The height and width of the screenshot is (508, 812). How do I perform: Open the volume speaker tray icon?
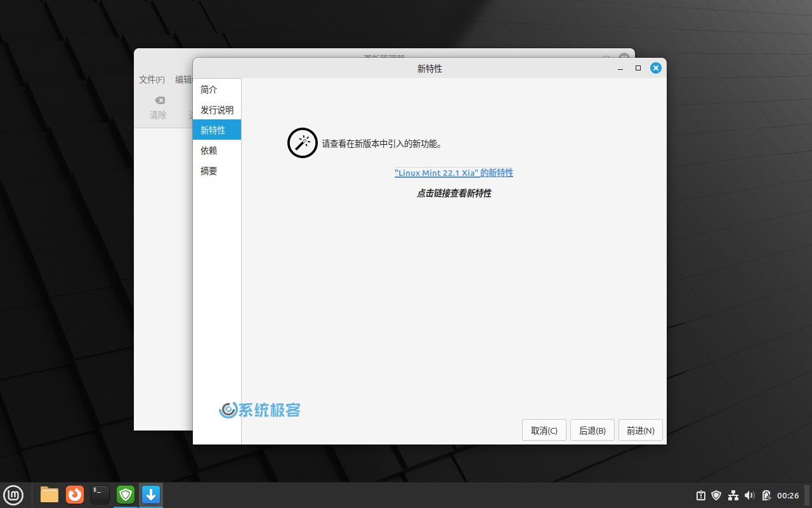(749, 495)
